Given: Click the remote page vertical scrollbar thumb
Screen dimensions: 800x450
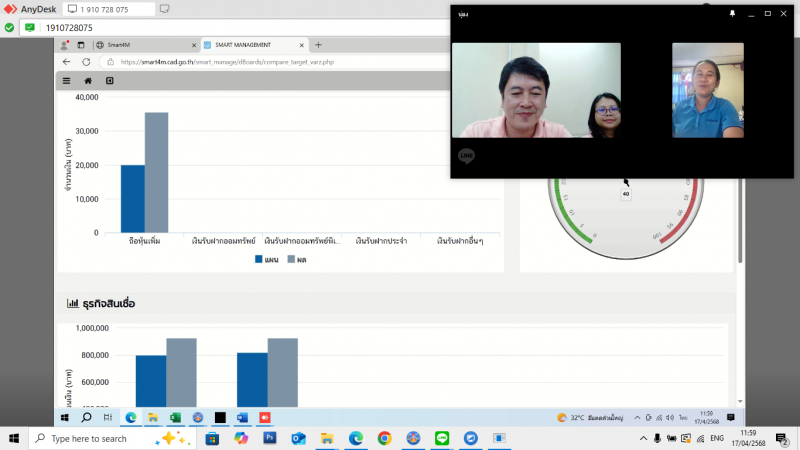Looking at the screenshot, I should [740, 220].
